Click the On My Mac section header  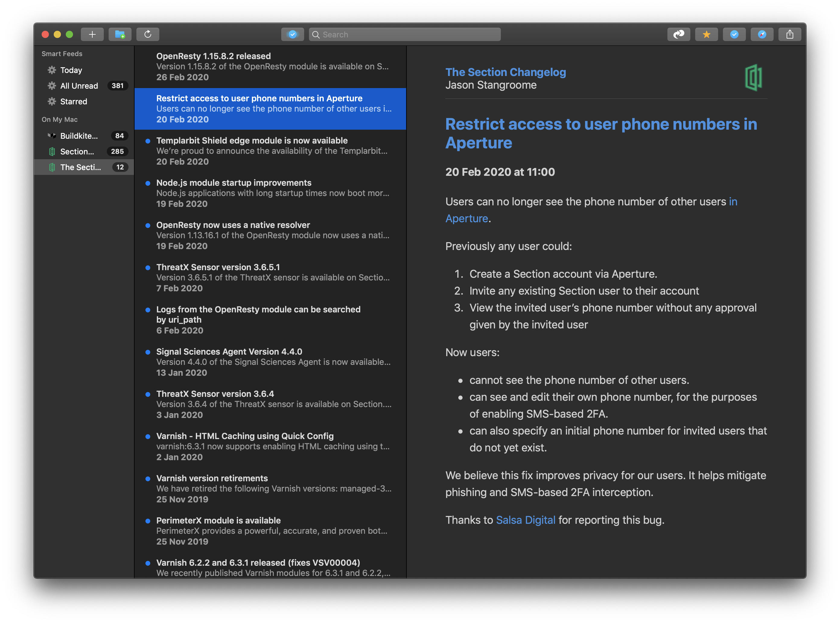point(60,119)
